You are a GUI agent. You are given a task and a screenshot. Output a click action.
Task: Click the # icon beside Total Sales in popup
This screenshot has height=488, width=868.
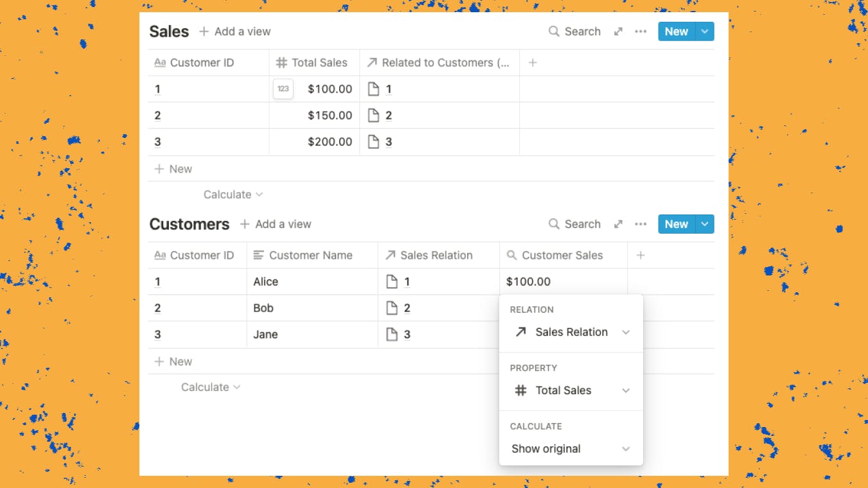pyautogui.click(x=520, y=390)
